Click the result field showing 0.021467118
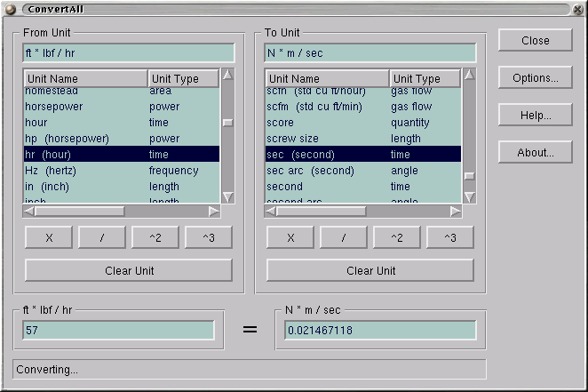Viewport: 588px width, 392px height. (x=380, y=330)
